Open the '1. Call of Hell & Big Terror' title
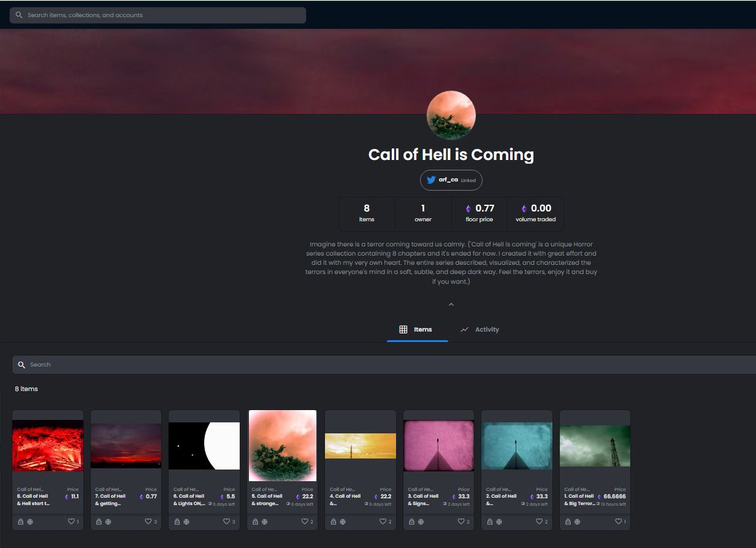Image resolution: width=756 pixels, height=548 pixels. [580, 500]
